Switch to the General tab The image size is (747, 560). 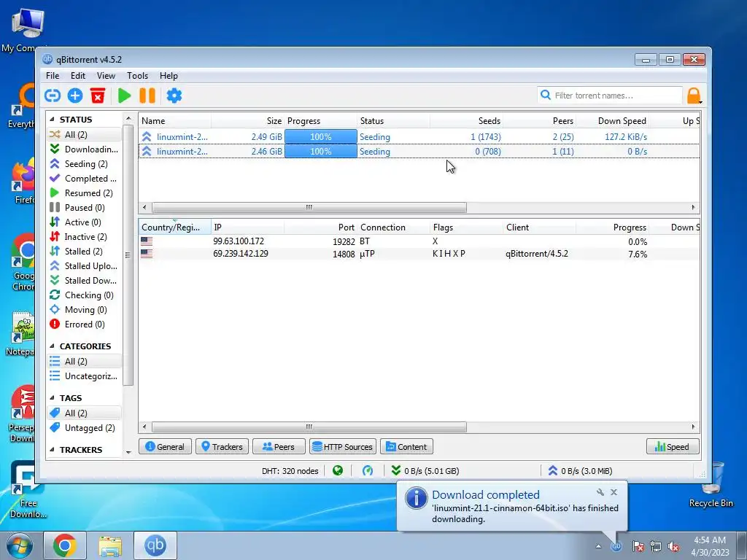165,447
